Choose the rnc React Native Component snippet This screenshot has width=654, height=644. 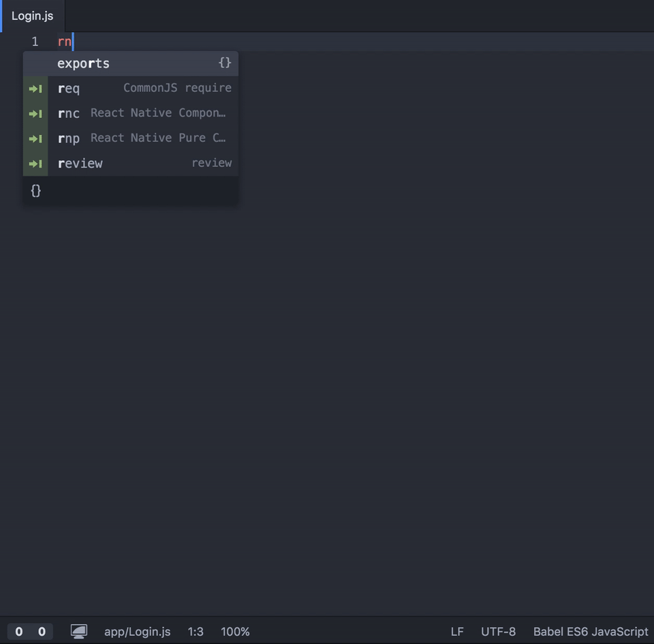[131, 113]
